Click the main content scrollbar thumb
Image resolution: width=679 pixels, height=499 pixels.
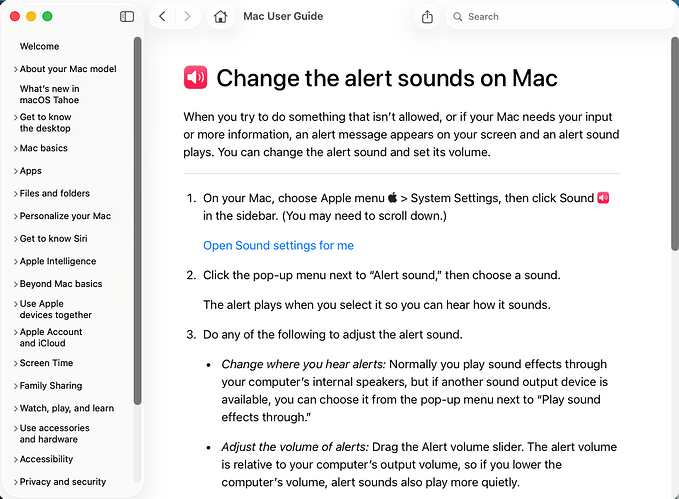click(x=675, y=144)
